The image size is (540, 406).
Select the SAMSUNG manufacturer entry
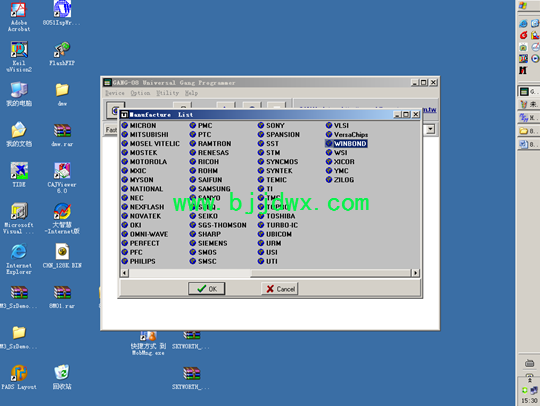click(x=210, y=189)
